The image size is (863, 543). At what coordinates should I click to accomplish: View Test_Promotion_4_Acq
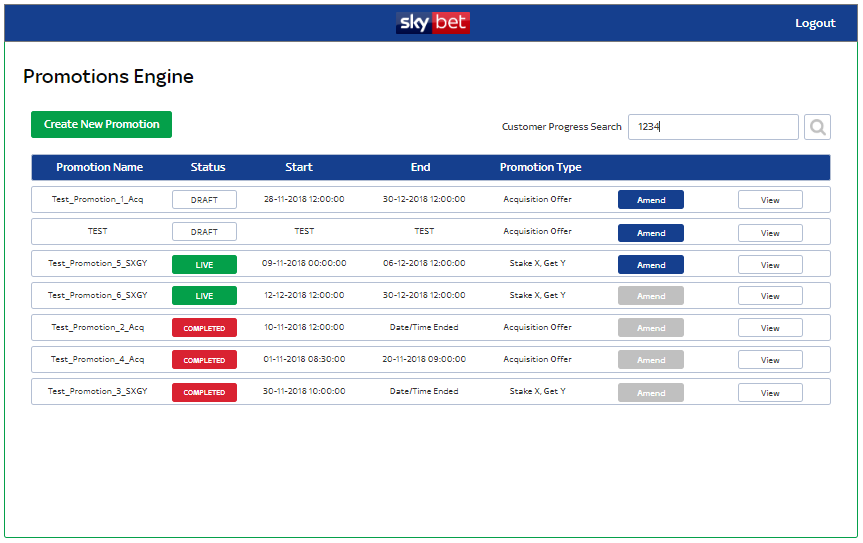[770, 360]
